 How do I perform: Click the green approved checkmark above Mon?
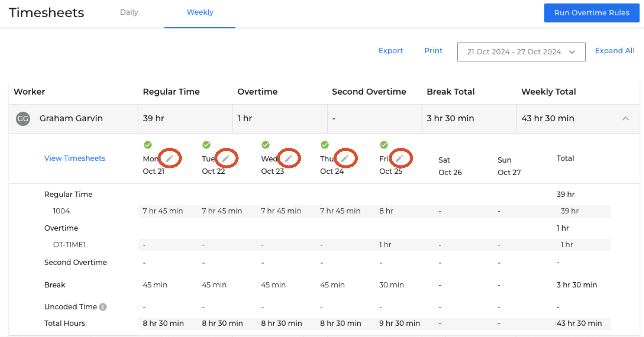pyautogui.click(x=148, y=145)
